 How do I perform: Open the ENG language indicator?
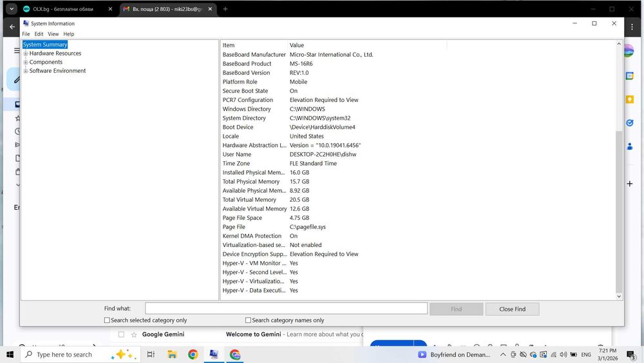[586, 355]
